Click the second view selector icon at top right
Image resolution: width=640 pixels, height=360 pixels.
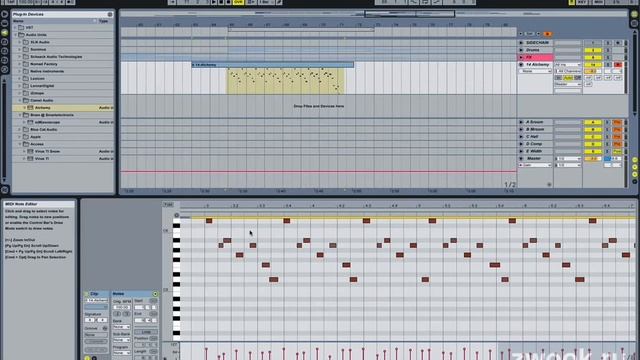tap(634, 23)
